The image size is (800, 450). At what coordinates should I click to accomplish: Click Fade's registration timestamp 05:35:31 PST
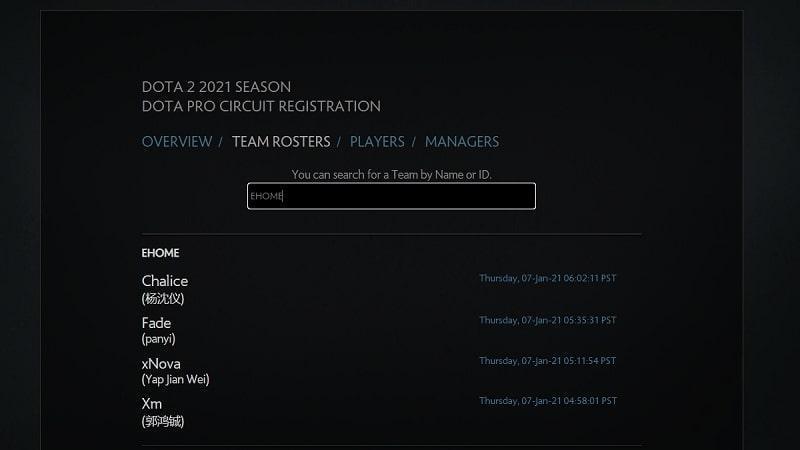pyautogui.click(x=547, y=320)
